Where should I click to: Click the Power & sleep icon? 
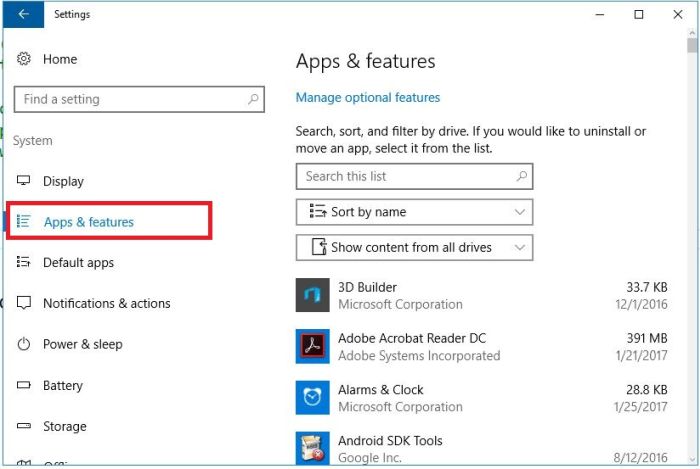(x=24, y=344)
